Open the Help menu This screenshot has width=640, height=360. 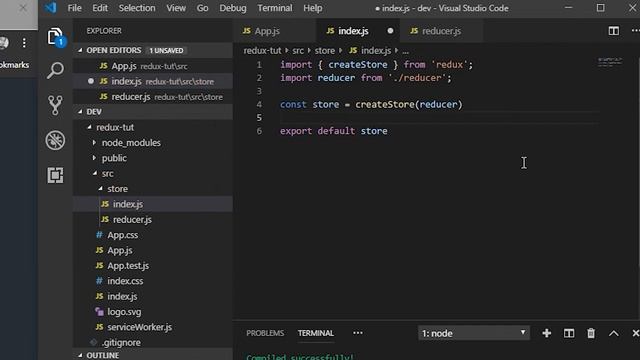(313, 8)
